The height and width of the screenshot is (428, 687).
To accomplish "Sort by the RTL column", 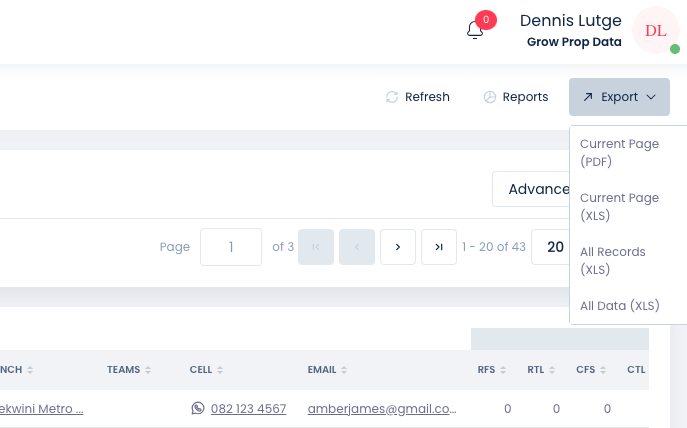I will click(x=541, y=370).
